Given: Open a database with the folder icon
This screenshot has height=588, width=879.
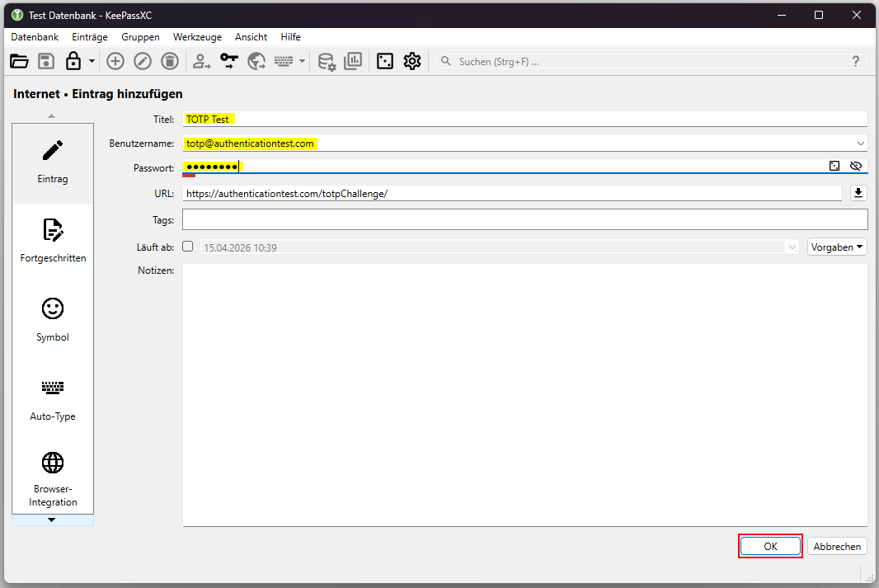Looking at the screenshot, I should pyautogui.click(x=19, y=61).
